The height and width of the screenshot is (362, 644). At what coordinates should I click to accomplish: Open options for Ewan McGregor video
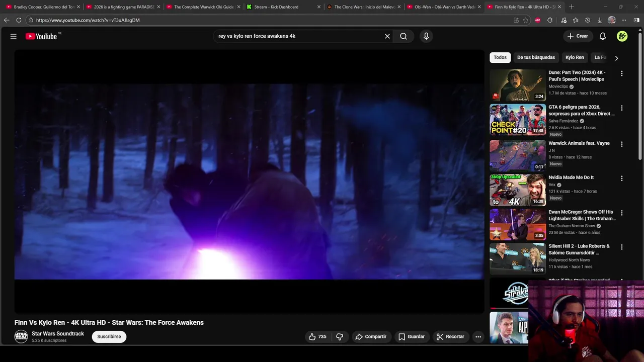tap(621, 213)
